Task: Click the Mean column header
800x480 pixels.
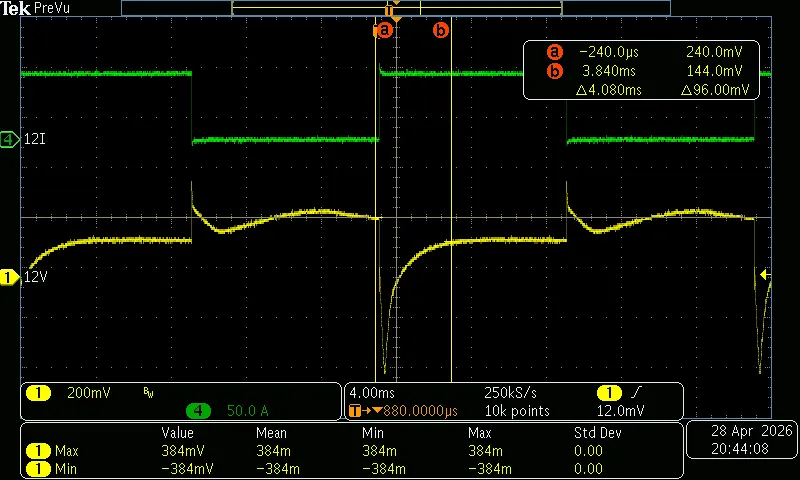Action: [x=271, y=433]
